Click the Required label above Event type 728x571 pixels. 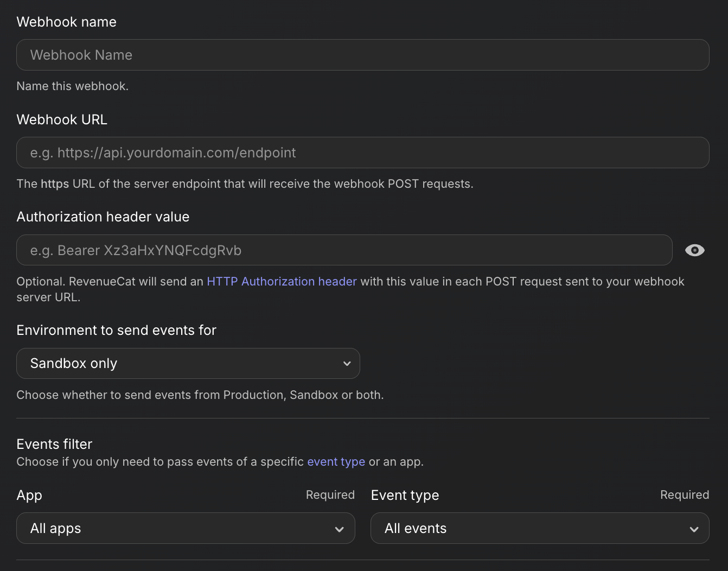pos(684,494)
